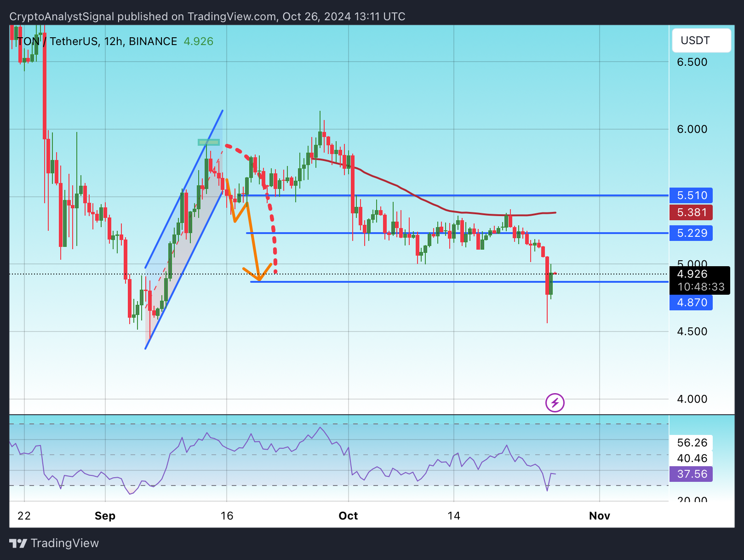
Task: Click the 4.500 price axis label
Action: point(692,331)
